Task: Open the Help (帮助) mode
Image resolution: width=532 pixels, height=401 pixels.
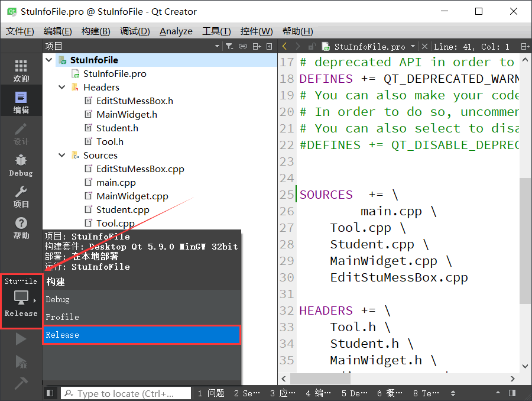Action: pyautogui.click(x=21, y=228)
